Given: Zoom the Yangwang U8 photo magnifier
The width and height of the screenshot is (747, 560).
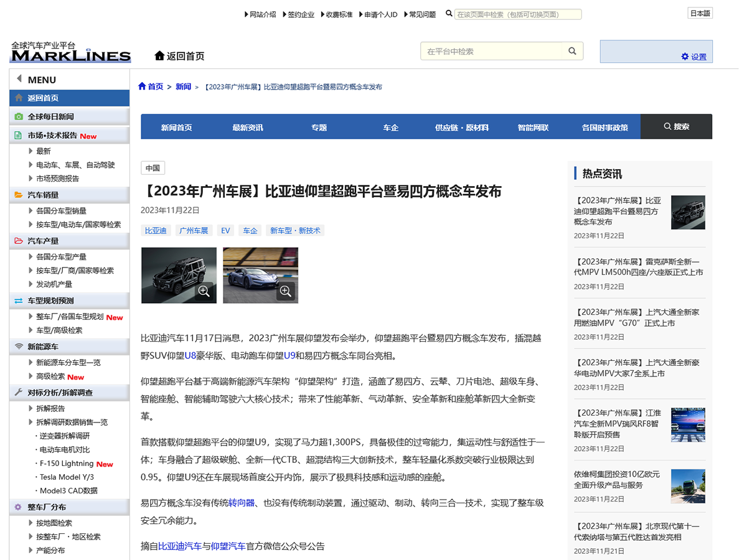Looking at the screenshot, I should tap(204, 291).
